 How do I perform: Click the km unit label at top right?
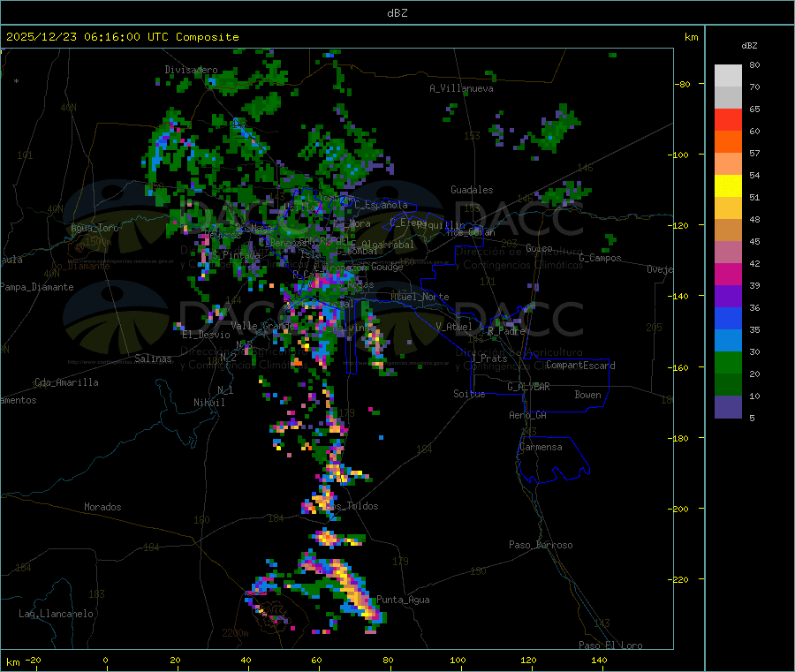tap(691, 37)
